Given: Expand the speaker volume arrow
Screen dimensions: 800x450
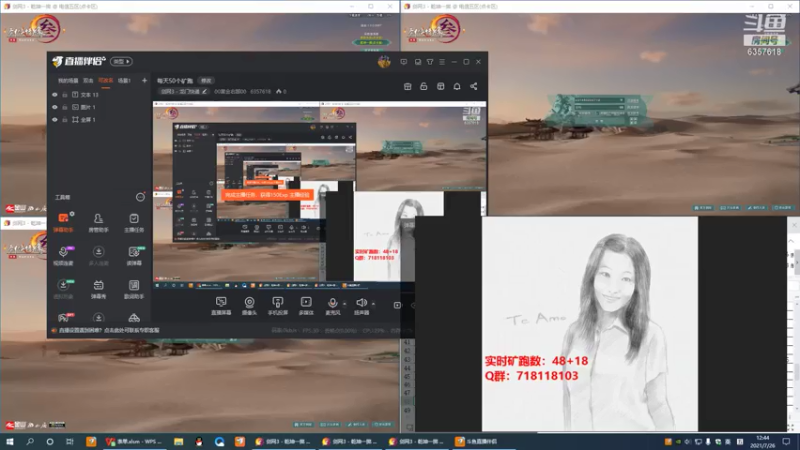Looking at the screenshot, I should click(x=373, y=304).
